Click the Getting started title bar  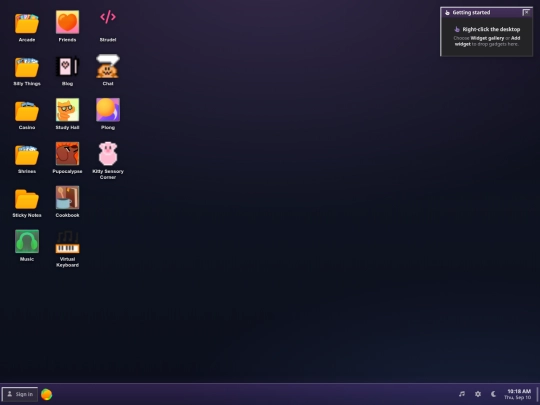click(487, 12)
